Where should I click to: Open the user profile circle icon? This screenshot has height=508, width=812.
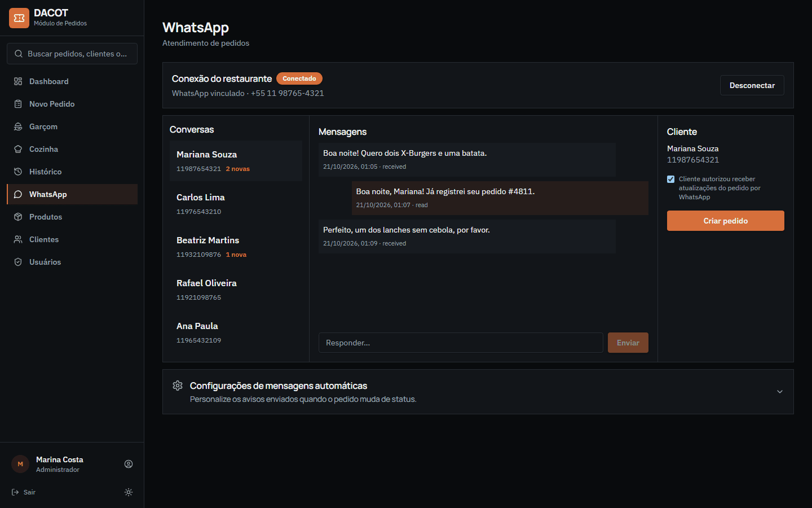(129, 464)
